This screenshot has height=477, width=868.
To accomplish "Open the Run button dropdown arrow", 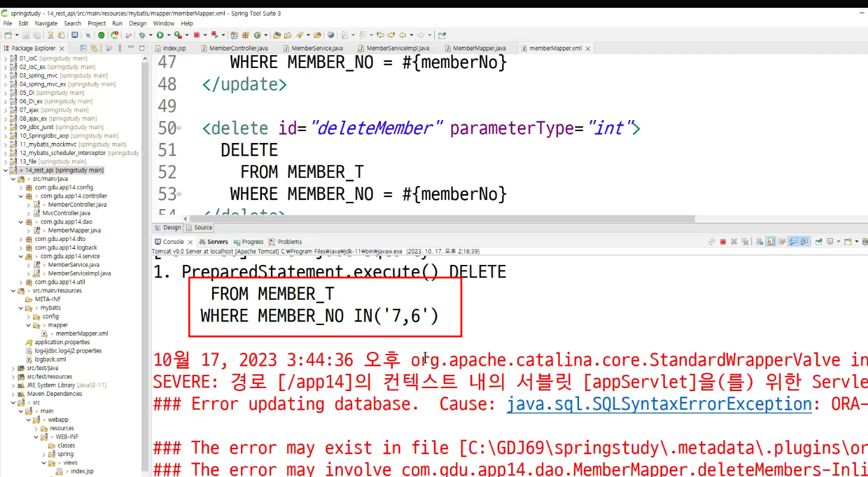I will point(168,35).
